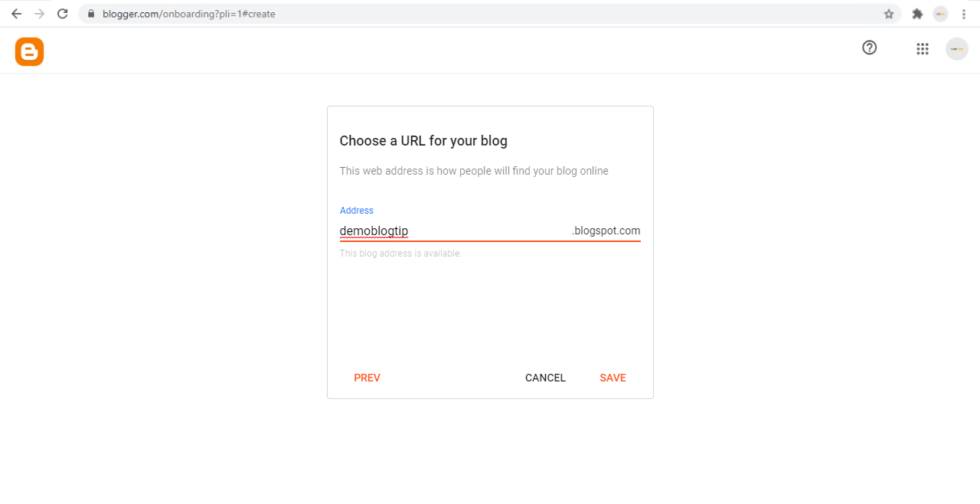Viewport: 980px width, 504px height.
Task: Cancel the blog URL setup
Action: (545, 378)
